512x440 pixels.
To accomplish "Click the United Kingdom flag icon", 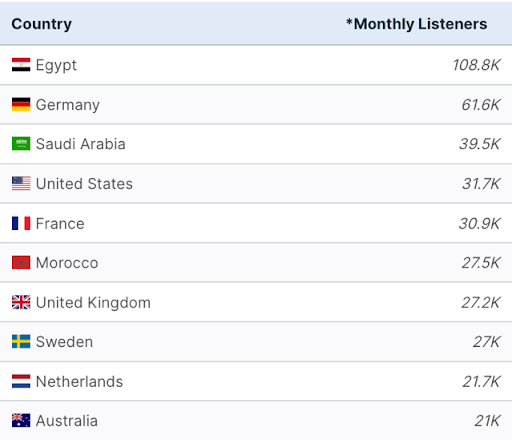I will coord(21,302).
